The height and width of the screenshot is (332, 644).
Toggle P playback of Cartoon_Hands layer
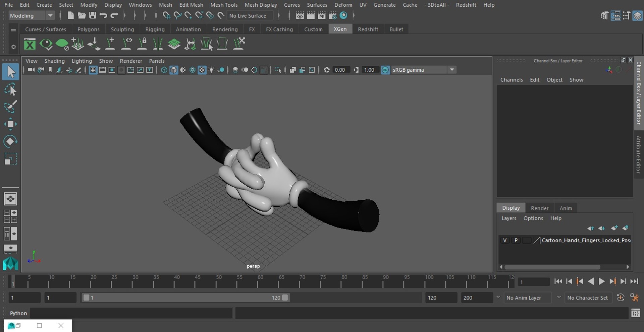tap(516, 240)
